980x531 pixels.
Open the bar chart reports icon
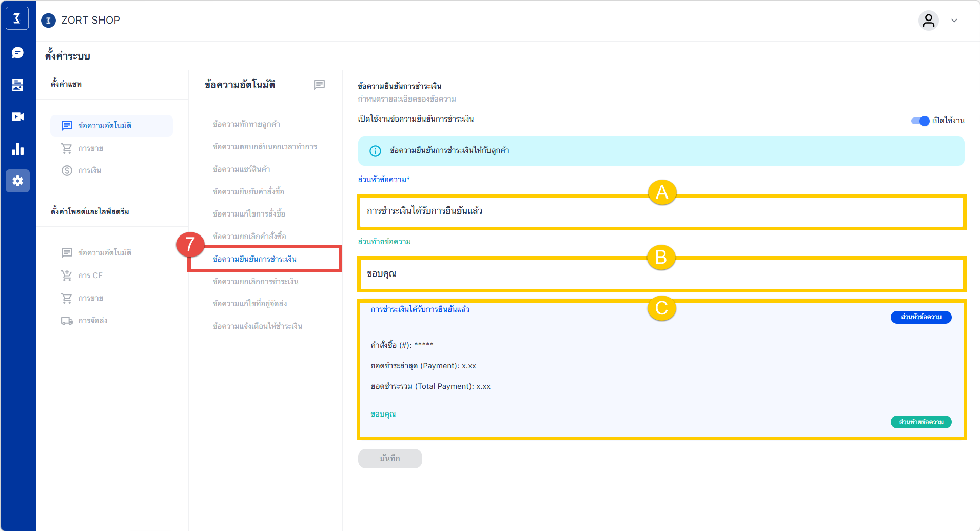point(17,149)
